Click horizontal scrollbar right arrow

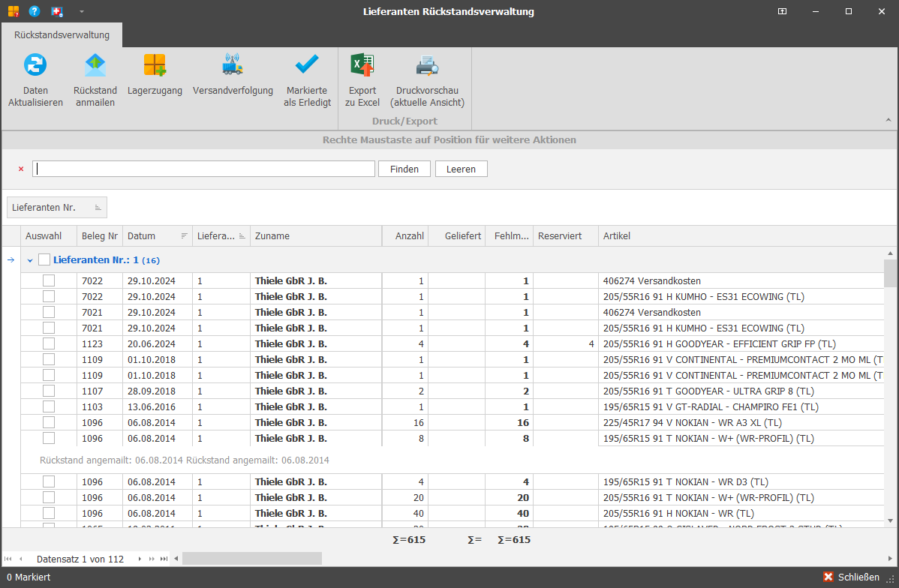click(890, 558)
